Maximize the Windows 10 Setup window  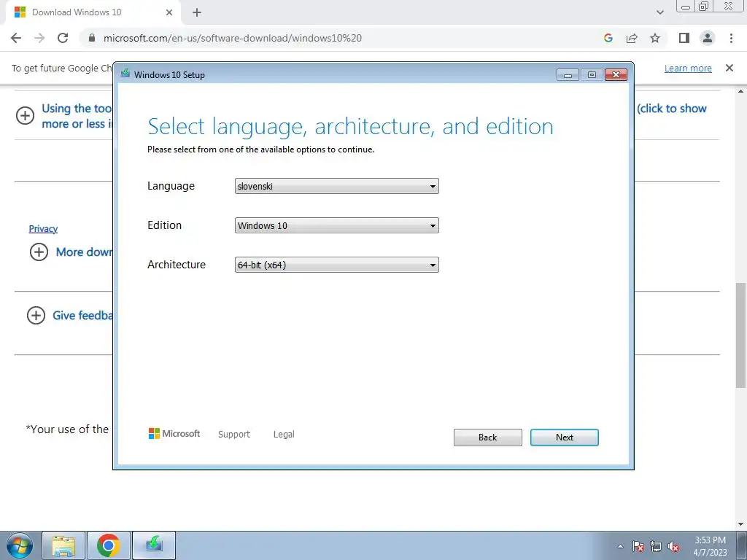[592, 75]
